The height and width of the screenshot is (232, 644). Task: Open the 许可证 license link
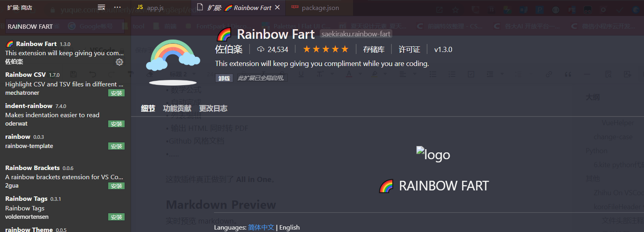409,50
